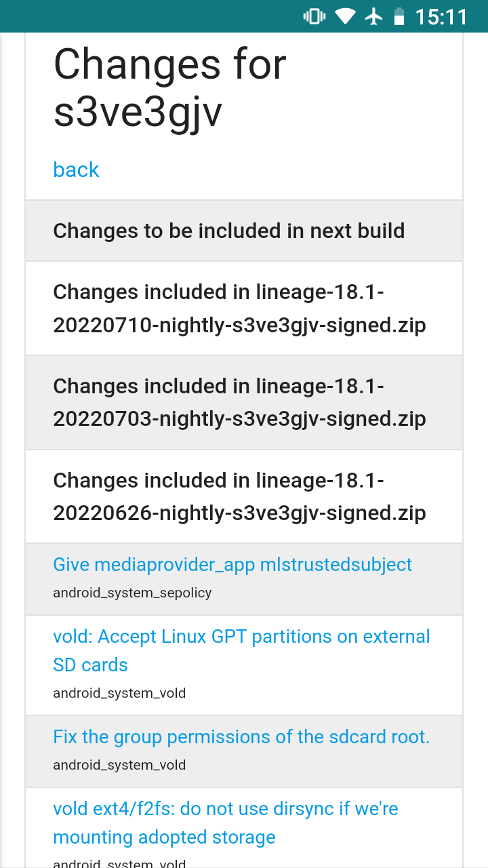
Task: Go back using the back link
Action: point(76,170)
